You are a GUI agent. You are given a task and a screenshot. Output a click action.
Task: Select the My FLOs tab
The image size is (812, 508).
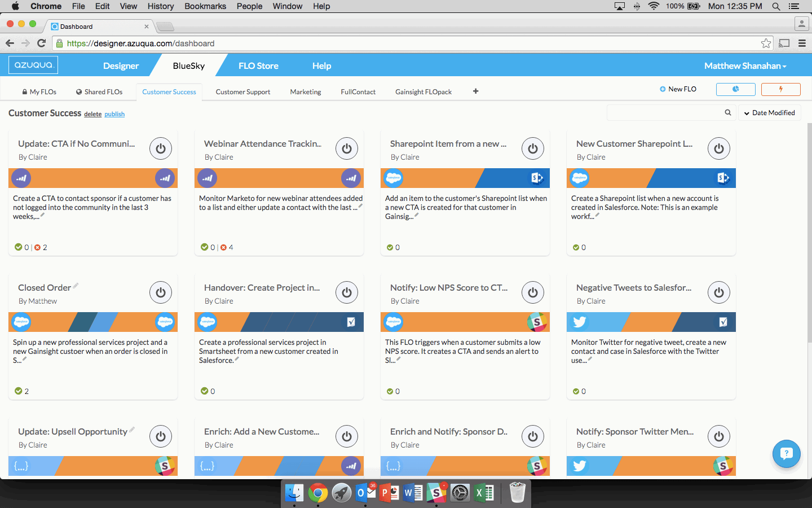39,91
